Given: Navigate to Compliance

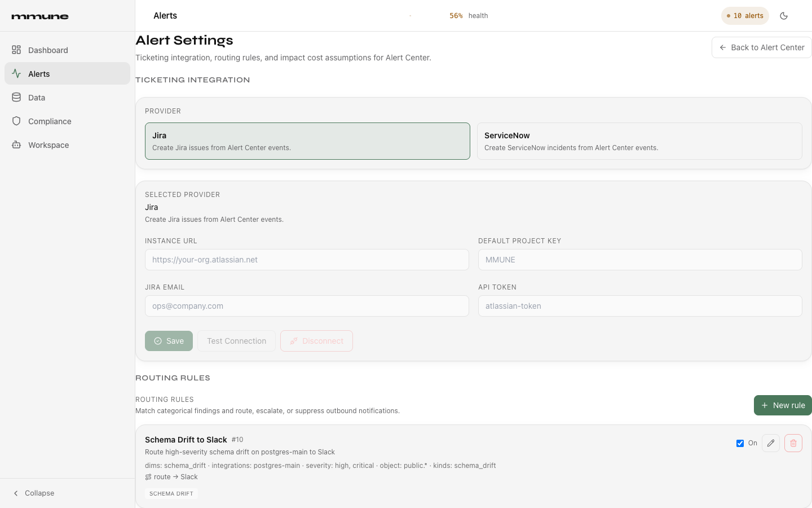Looking at the screenshot, I should (x=67, y=121).
